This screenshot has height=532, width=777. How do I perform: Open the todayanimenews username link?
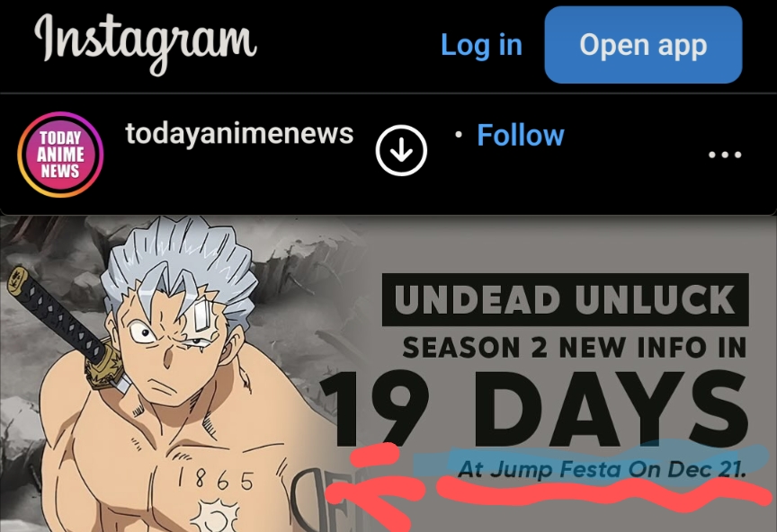point(239,134)
